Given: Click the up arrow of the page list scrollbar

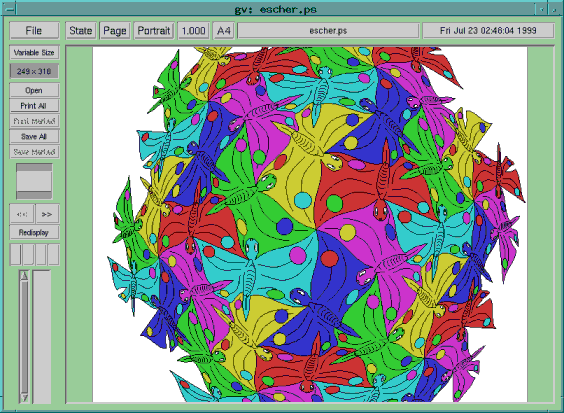Looking at the screenshot, I should click(24, 276).
